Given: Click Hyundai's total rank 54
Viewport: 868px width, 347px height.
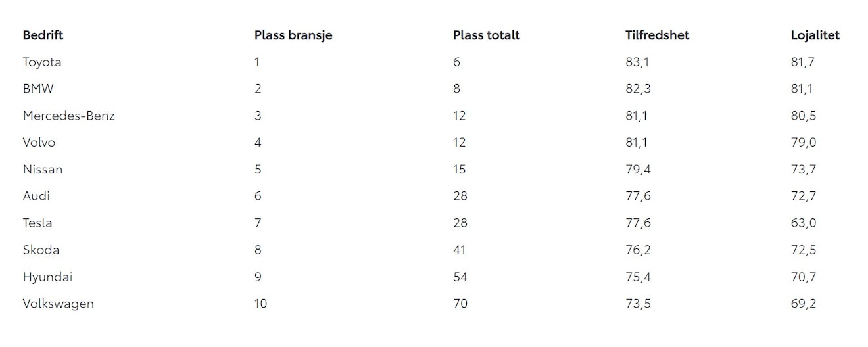Looking at the screenshot, I should click(460, 277).
